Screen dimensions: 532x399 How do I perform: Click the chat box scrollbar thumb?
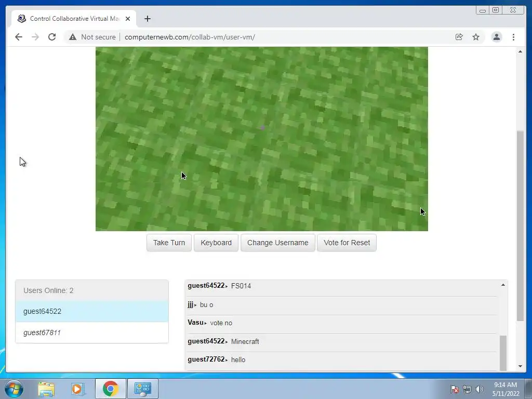[503, 353]
